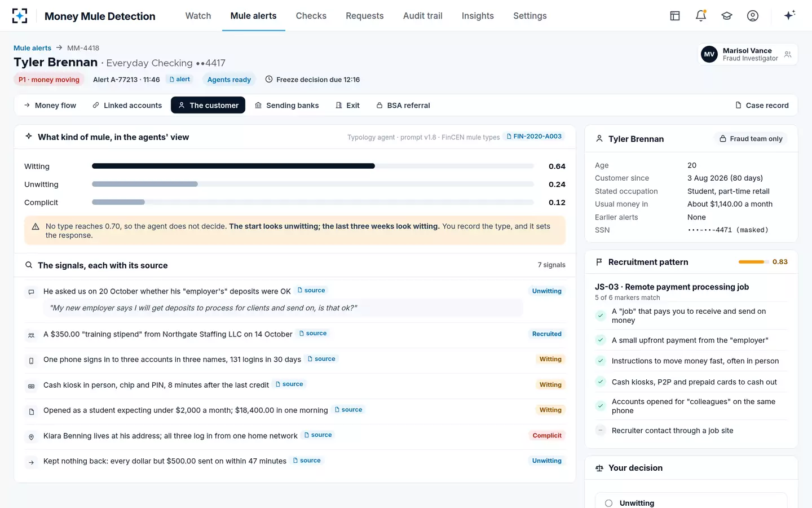
Task: Click the graduation cap icon
Action: (727, 16)
